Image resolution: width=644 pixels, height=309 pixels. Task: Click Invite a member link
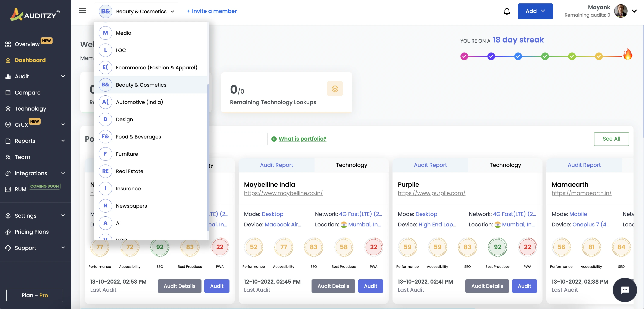point(212,11)
